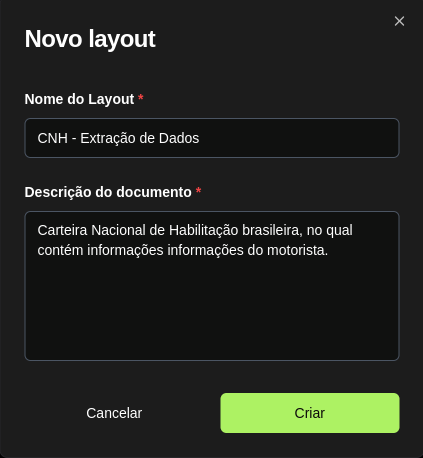The height and width of the screenshot is (458, 423).
Task: Cancel the new layout creation
Action: [114, 413]
